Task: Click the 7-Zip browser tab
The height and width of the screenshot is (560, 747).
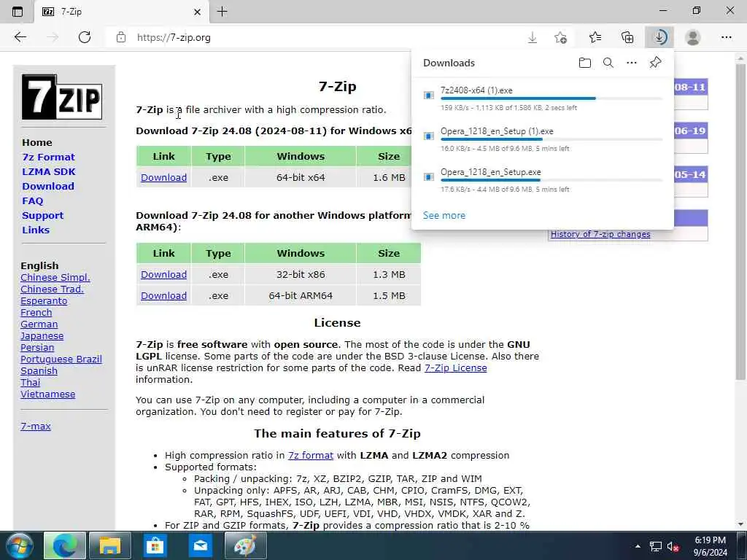Action: 122,12
